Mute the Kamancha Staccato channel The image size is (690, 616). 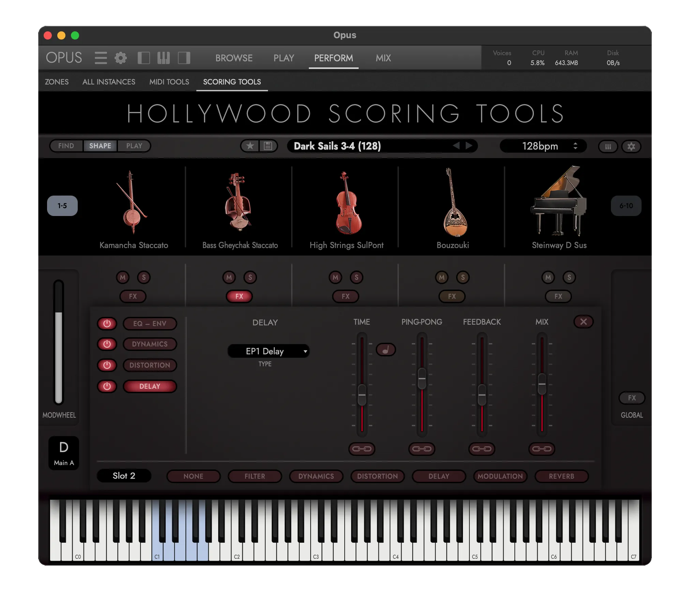point(123,277)
